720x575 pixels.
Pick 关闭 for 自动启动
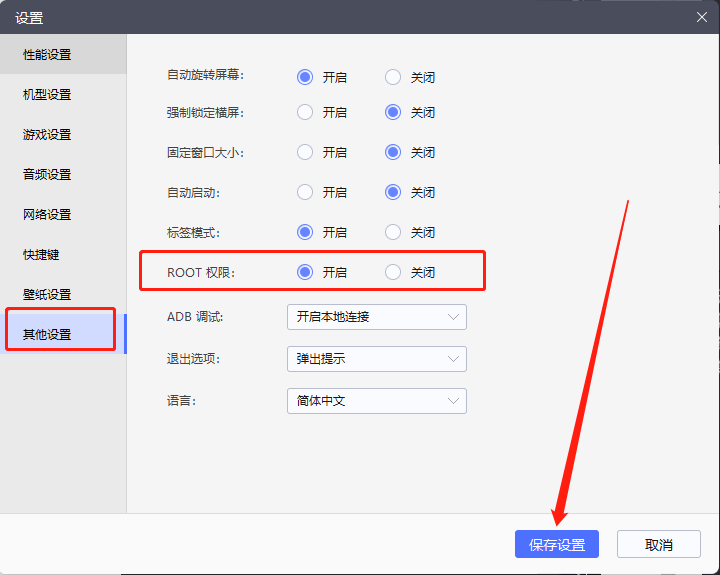tap(393, 192)
